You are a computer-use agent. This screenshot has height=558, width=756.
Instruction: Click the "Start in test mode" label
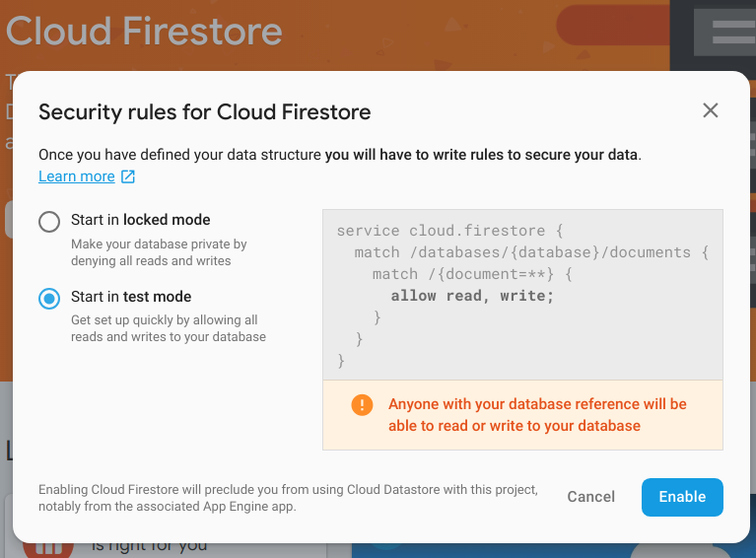(131, 297)
